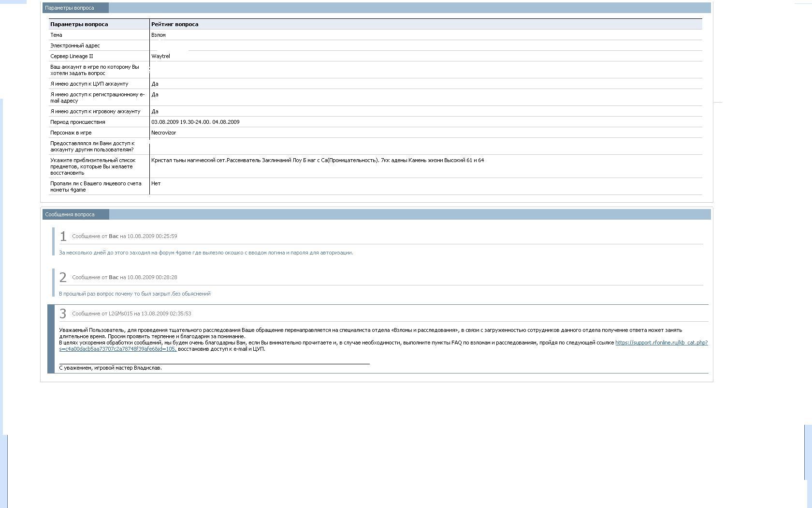Select the 'Сообщения вопроса' section tab

(x=75, y=214)
